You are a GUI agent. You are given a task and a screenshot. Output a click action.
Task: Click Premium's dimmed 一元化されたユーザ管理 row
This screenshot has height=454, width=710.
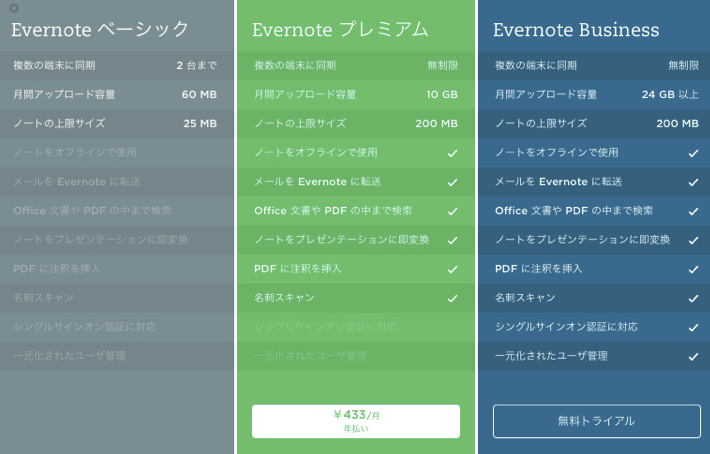tap(356, 356)
